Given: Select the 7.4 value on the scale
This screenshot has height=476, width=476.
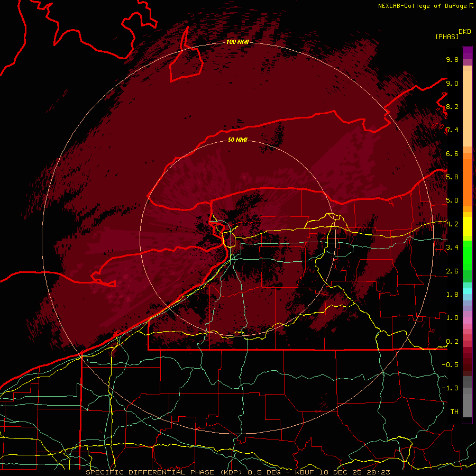Looking at the screenshot, I should point(452,130).
